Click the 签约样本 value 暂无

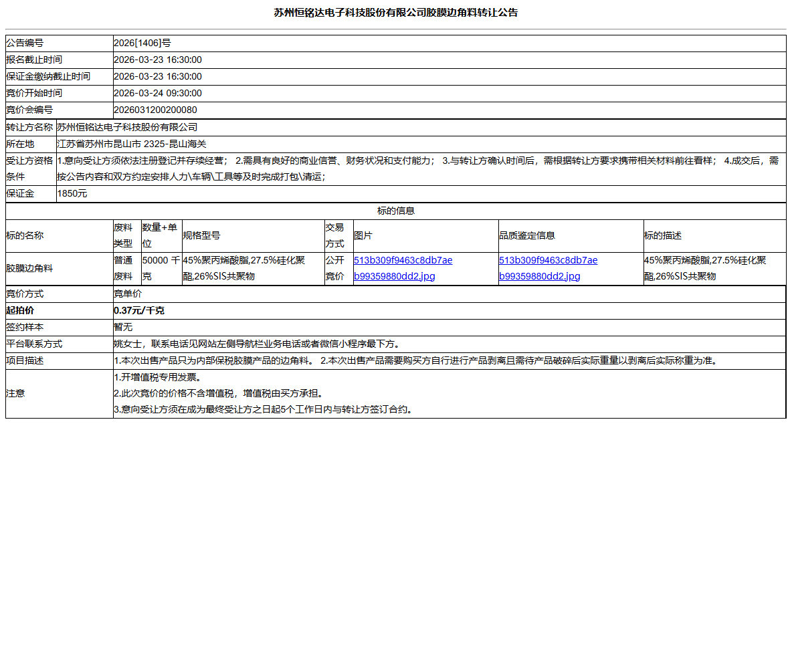pyautogui.click(x=121, y=327)
